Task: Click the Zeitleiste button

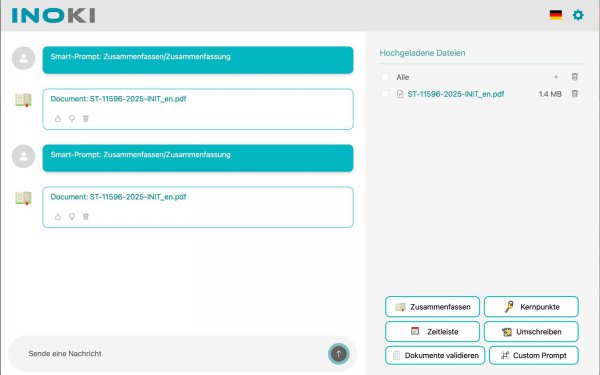Action: [432, 331]
